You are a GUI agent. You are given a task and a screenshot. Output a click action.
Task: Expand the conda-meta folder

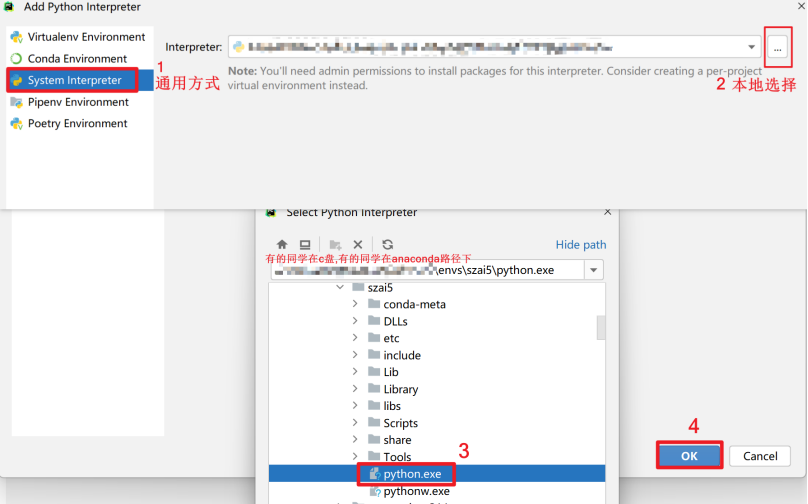[x=355, y=304]
